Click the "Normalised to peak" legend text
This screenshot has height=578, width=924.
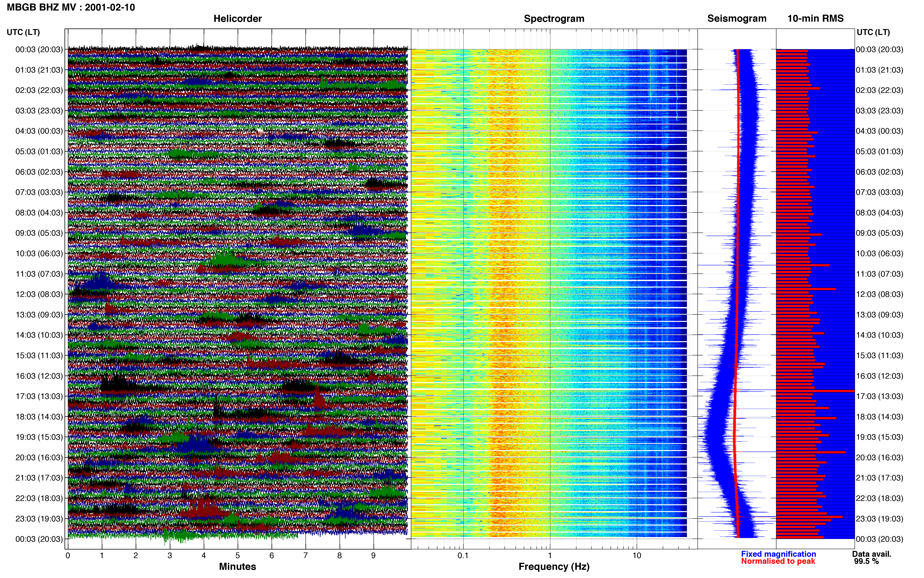click(778, 561)
